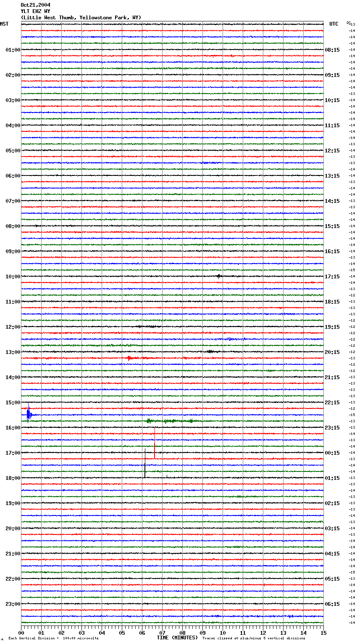Click the "18:00" MST time label
This screenshot has height=644, width=357.
pos(13,478)
